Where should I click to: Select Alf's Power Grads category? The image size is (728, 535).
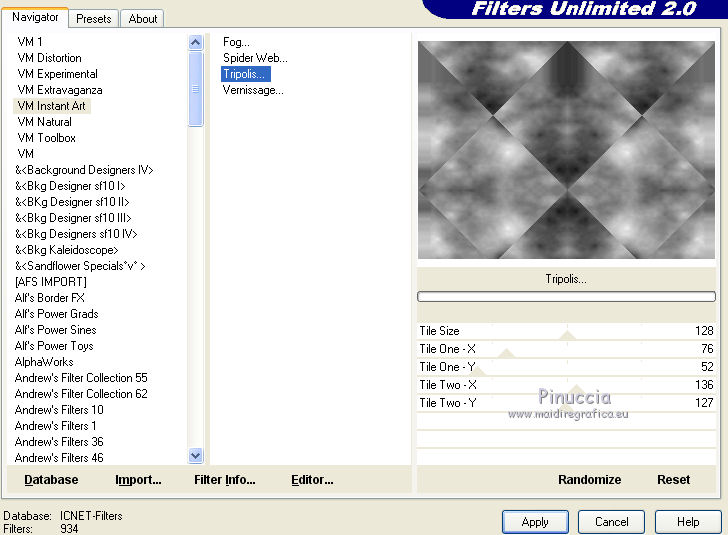click(56, 314)
